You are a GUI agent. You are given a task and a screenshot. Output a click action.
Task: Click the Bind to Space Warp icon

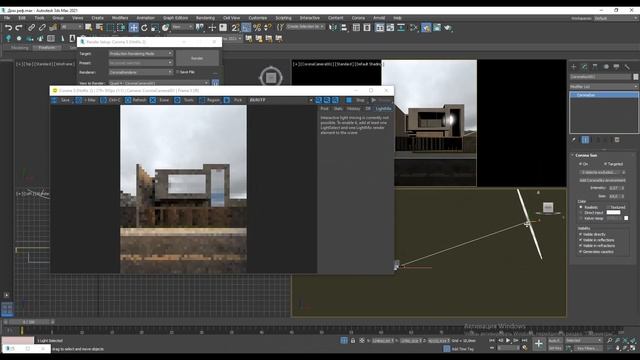pos(53,27)
